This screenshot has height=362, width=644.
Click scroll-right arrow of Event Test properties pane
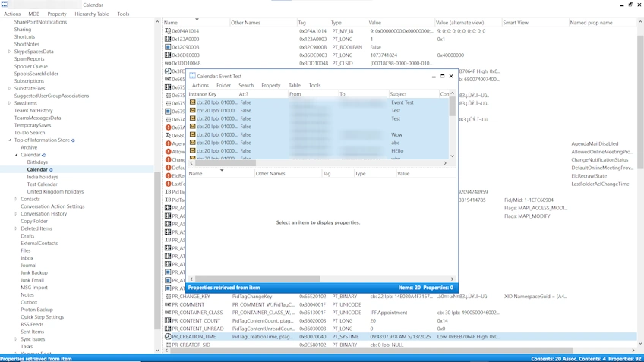pyautogui.click(x=452, y=279)
